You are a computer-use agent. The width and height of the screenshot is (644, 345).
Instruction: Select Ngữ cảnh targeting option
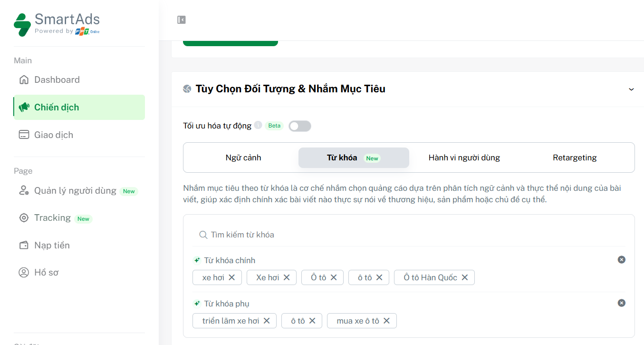(x=243, y=158)
